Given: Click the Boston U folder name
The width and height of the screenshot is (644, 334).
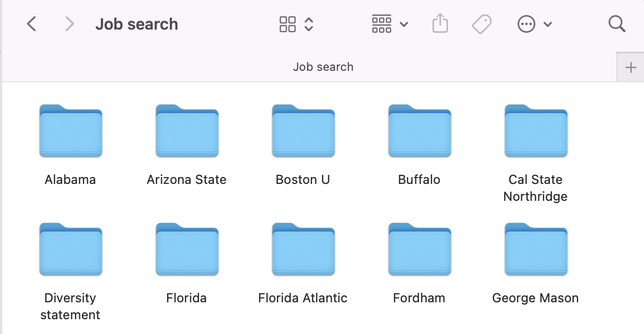Looking at the screenshot, I should [x=303, y=180].
